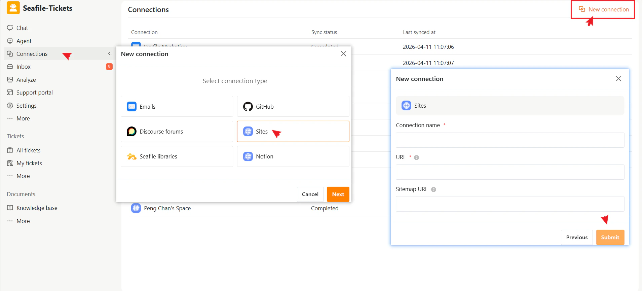Open the Inbox page
Viewport: 644px width, 291px height.
pos(24,67)
